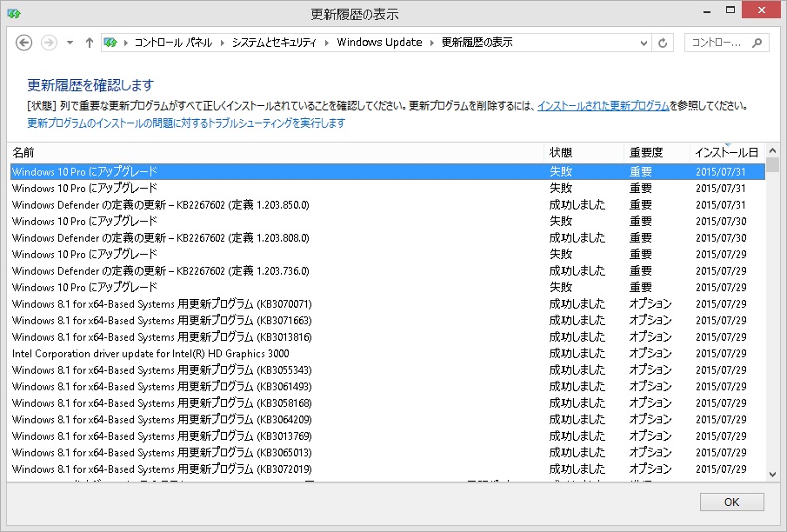Click オプション in the Intel driver row
Viewport: 787px width, 532px height.
650,354
